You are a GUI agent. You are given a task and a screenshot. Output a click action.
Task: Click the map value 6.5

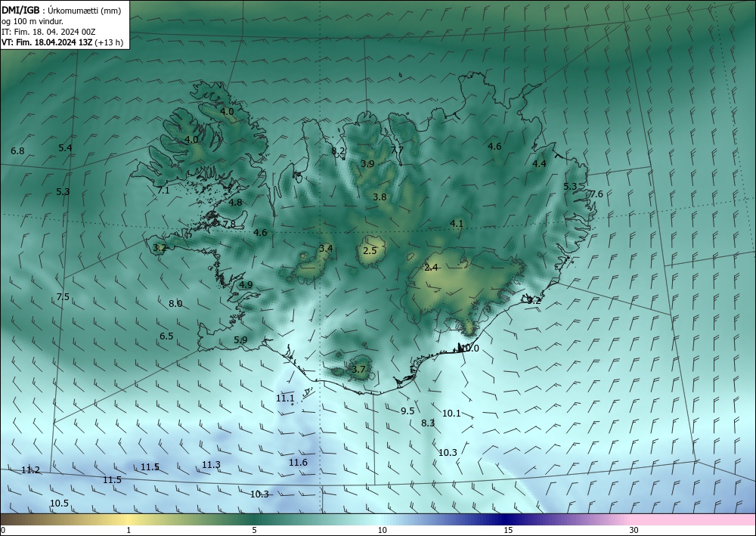166,336
